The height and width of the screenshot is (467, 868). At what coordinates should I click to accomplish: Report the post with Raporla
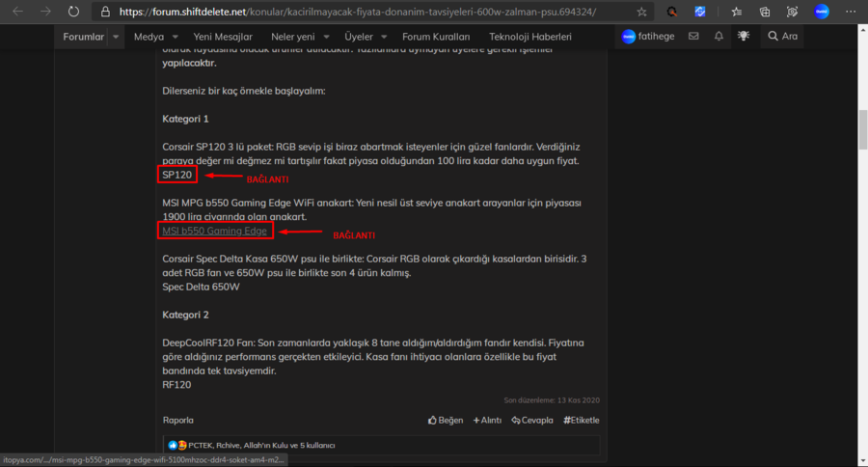click(178, 420)
